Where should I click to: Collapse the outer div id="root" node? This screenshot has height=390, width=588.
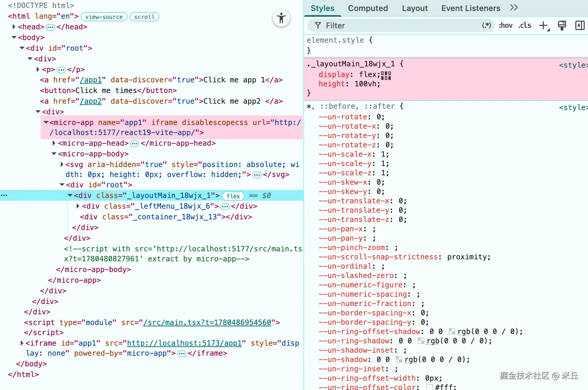pos(22,48)
